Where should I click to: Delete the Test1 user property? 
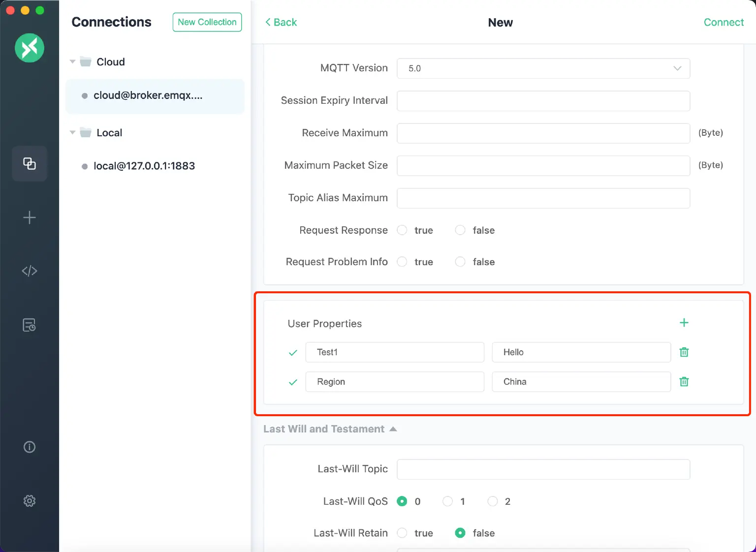[x=684, y=352]
